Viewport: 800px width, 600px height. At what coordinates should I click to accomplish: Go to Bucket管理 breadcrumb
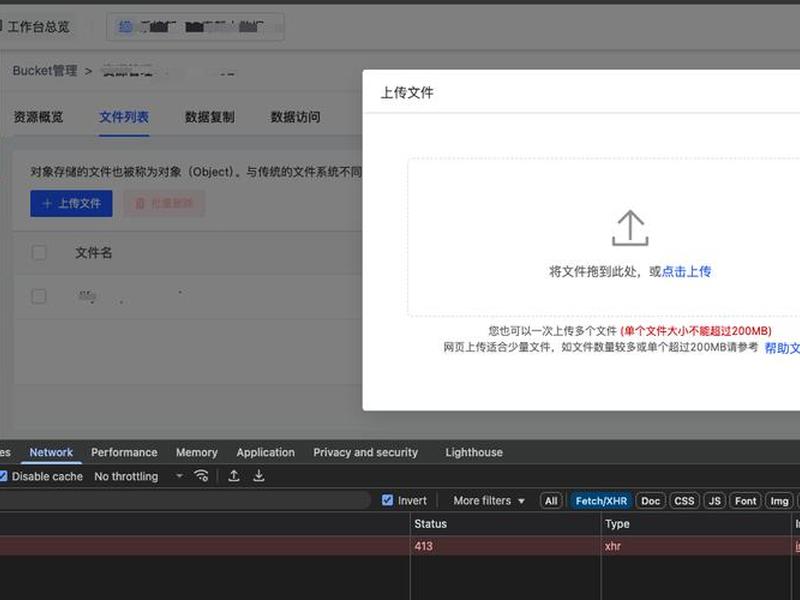pos(45,70)
